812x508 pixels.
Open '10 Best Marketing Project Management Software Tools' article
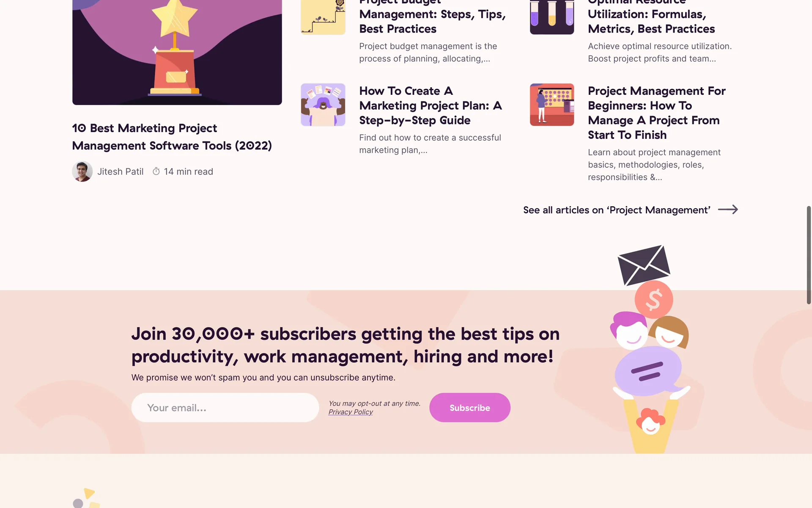point(172,137)
